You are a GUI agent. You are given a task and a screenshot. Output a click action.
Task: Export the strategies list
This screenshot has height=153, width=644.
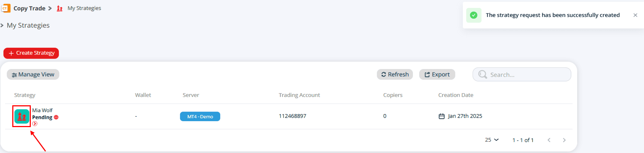(437, 74)
